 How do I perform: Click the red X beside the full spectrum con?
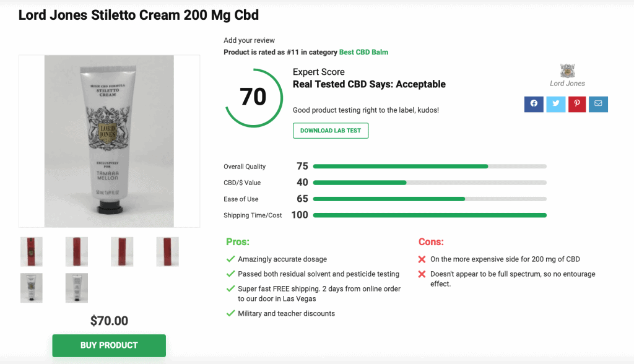(423, 274)
